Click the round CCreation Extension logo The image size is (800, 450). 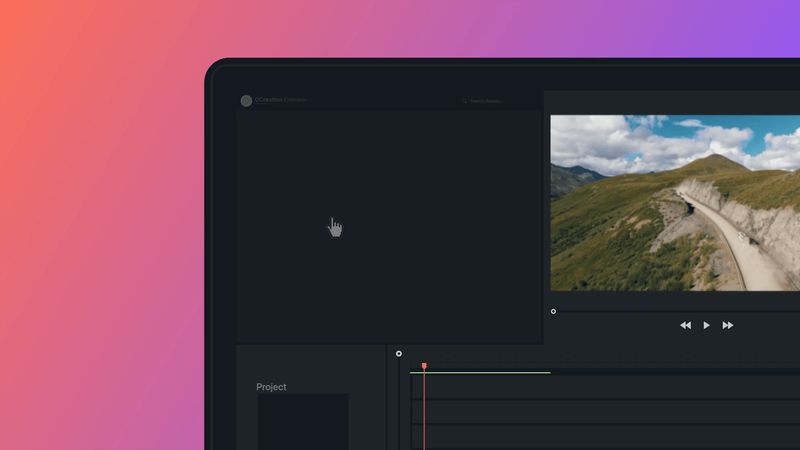coord(246,101)
